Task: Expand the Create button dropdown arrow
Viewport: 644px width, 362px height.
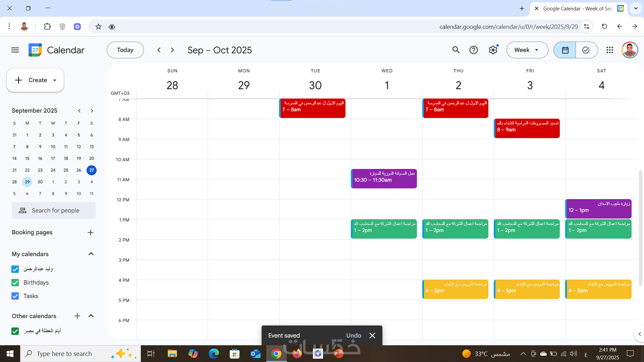Action: [x=55, y=80]
